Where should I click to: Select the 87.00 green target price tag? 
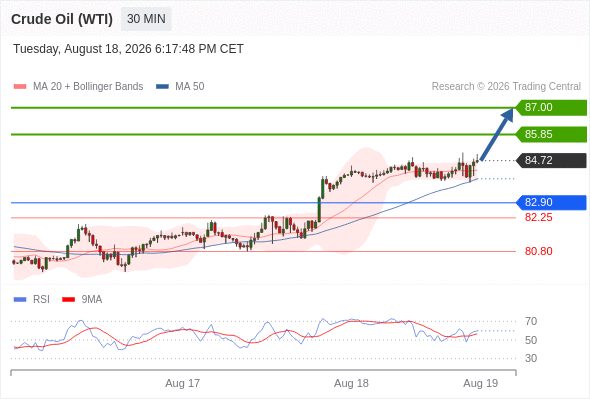click(551, 108)
